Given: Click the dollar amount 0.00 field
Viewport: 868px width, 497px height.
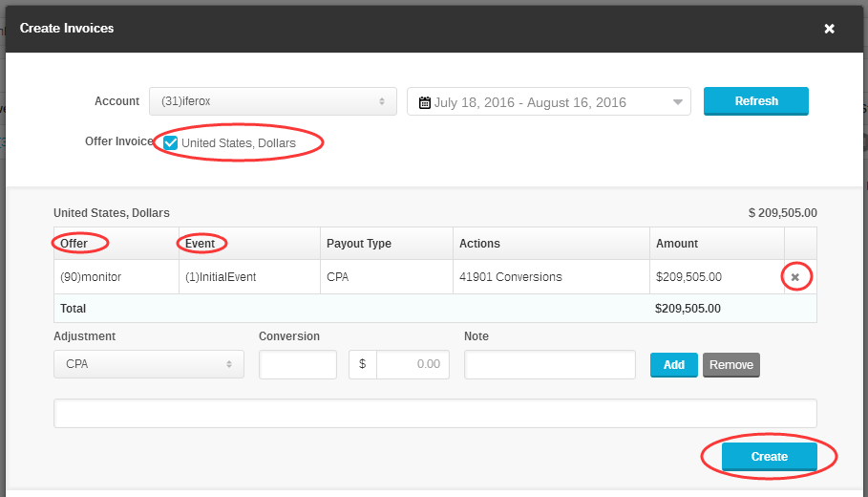Looking at the screenshot, I should pos(413,364).
